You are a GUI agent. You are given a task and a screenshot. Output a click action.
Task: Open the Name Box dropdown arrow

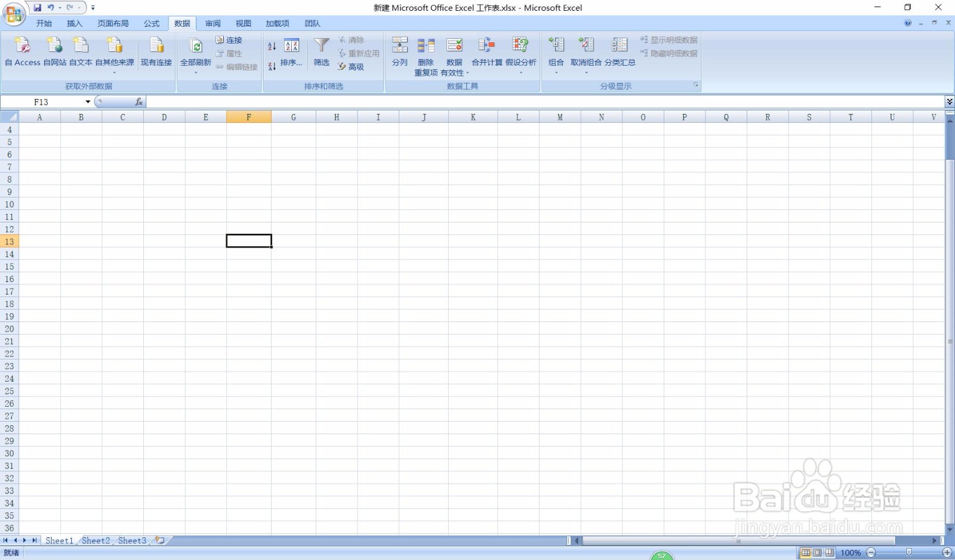[88, 102]
